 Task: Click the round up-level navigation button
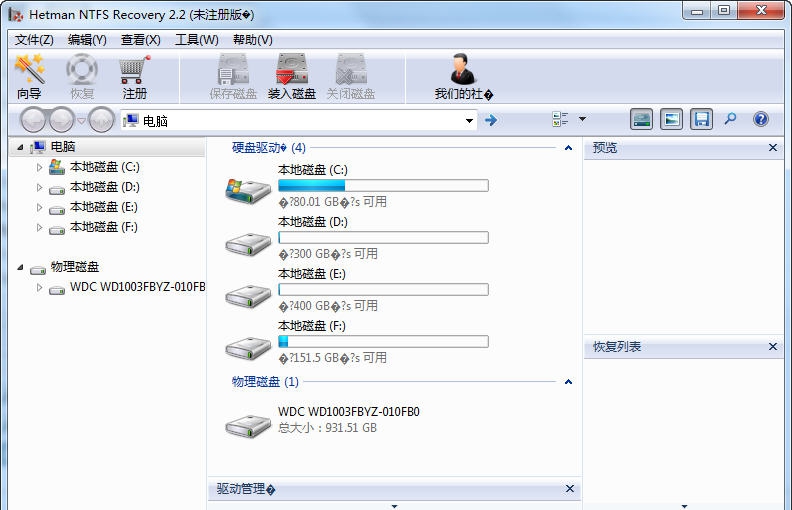click(101, 120)
